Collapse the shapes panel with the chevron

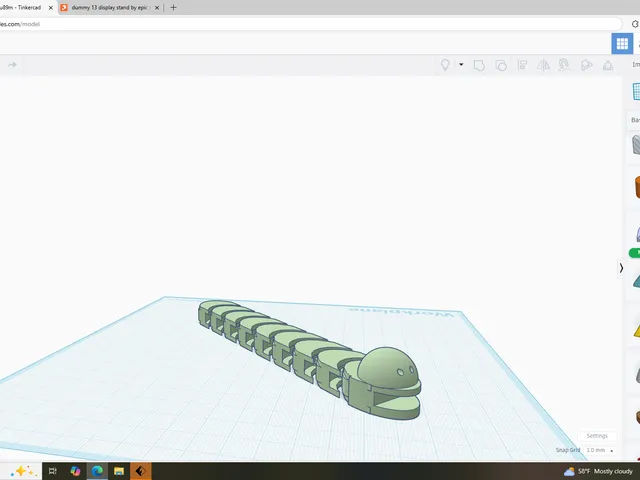coord(621,268)
